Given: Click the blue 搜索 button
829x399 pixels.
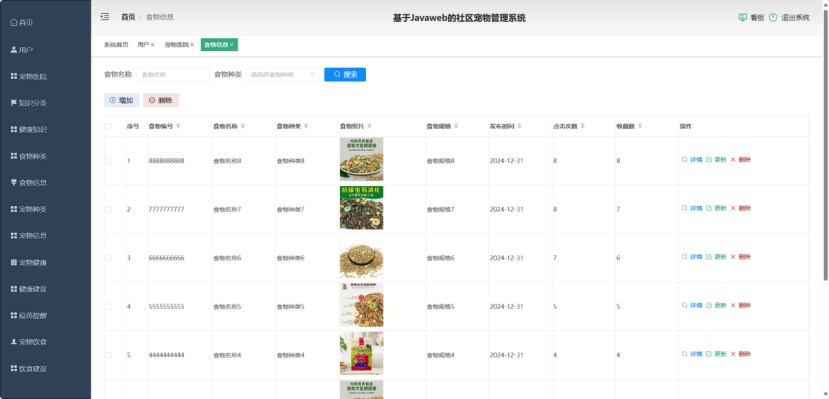Looking at the screenshot, I should (x=345, y=75).
